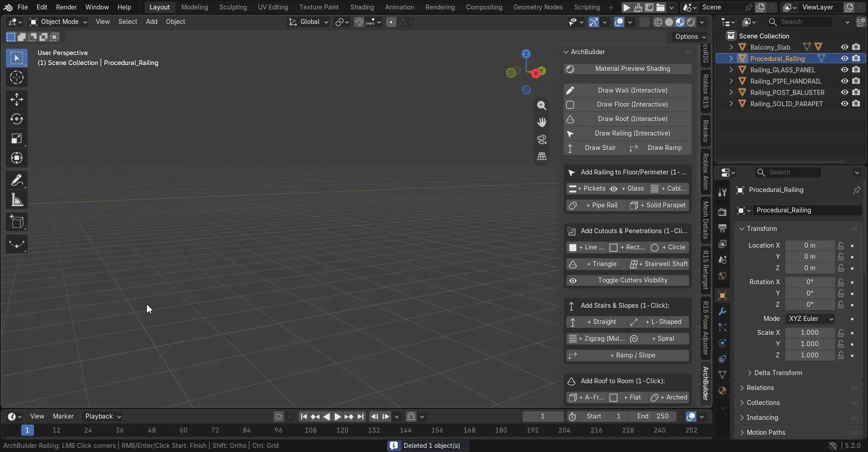The width and height of the screenshot is (868, 452).
Task: Click the viewport zoom magnifier icon
Action: [x=542, y=105]
